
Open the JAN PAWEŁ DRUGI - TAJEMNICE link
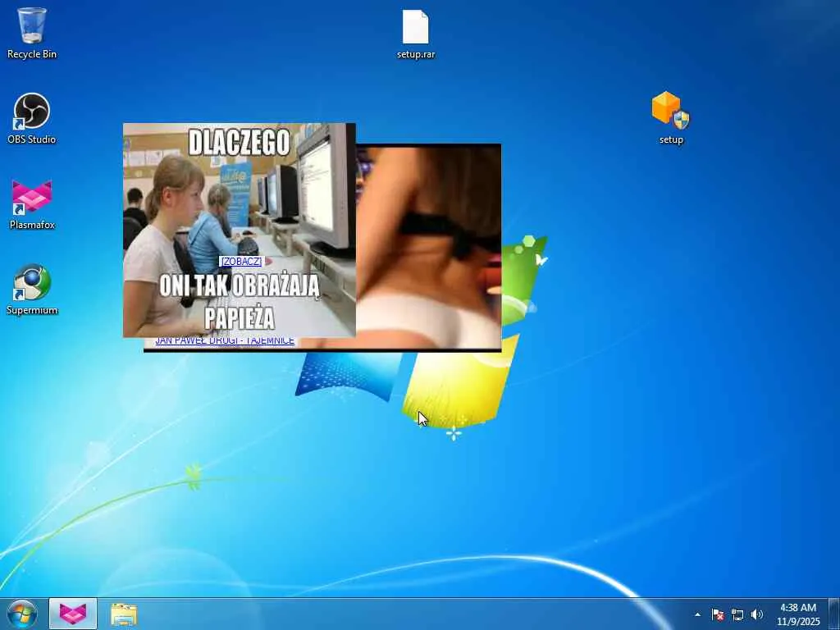(x=225, y=341)
